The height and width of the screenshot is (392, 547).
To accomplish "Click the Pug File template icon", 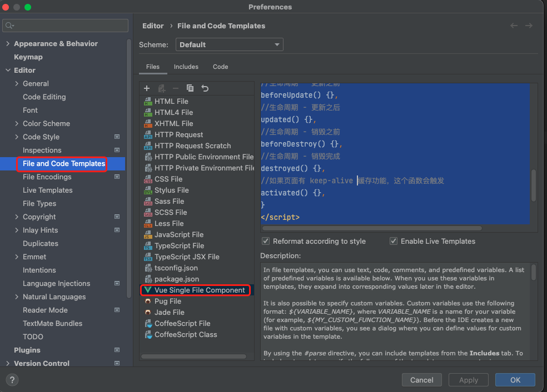I will [148, 301].
